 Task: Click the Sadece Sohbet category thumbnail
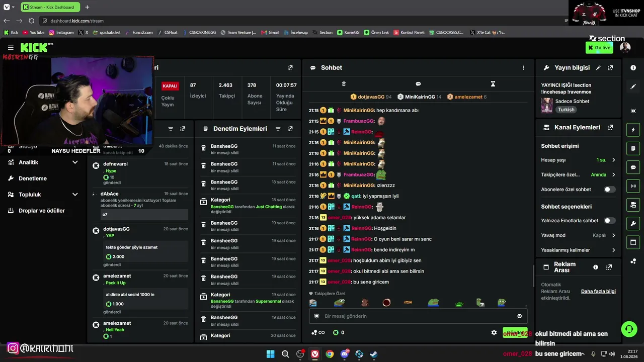[547, 105]
